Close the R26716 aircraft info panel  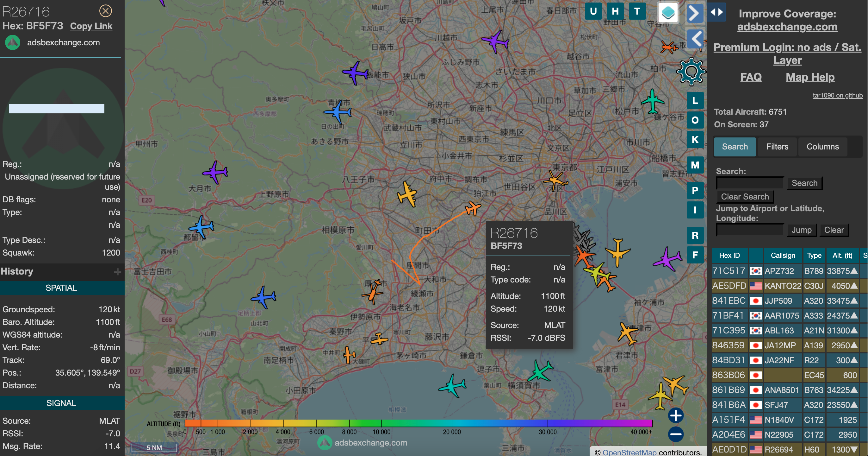[x=105, y=11]
